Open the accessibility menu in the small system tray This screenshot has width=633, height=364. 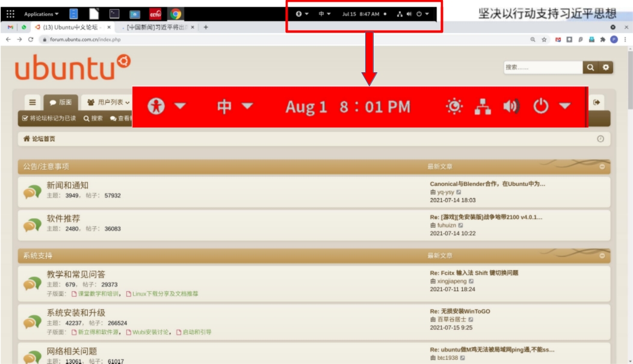point(302,14)
